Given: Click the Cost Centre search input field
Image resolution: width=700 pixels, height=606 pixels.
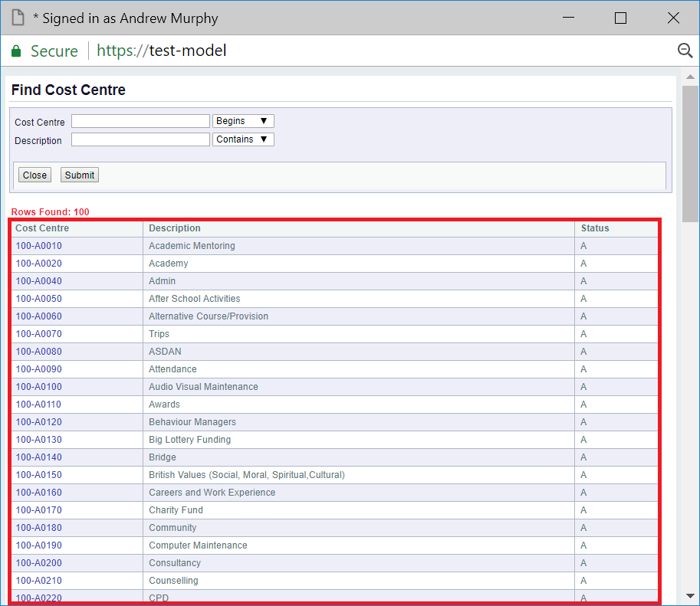Looking at the screenshot, I should [140, 121].
